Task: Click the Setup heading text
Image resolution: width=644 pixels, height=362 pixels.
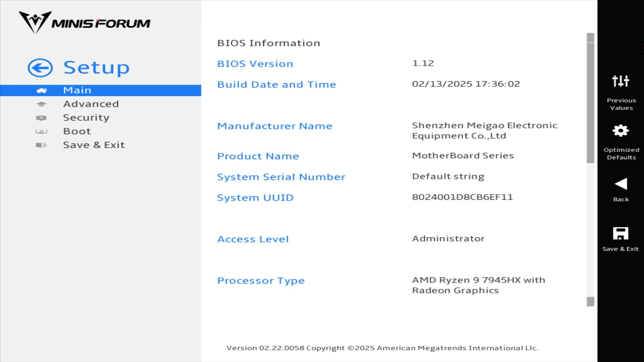Action: click(x=97, y=68)
